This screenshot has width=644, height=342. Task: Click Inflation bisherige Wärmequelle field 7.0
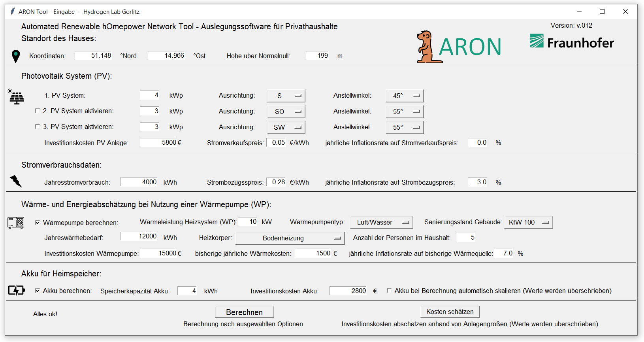pos(504,253)
